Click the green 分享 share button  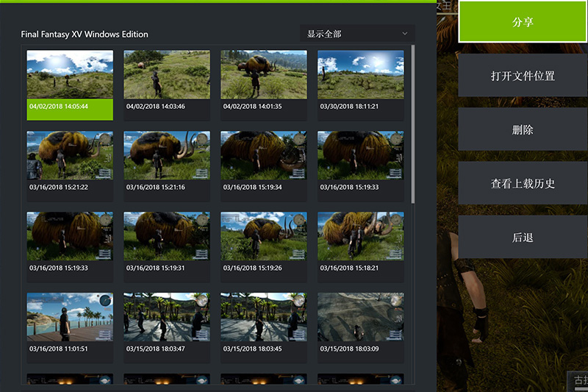pyautogui.click(x=523, y=22)
